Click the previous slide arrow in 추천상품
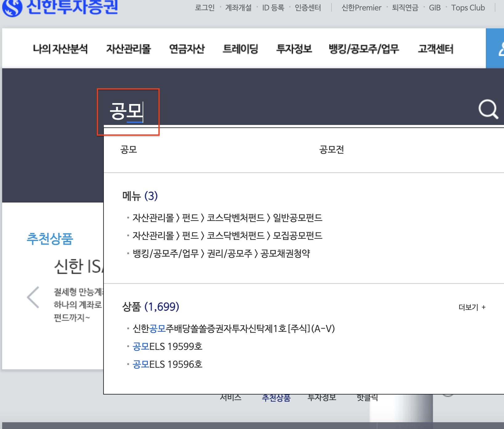Screen dimensions: 504x429 tap(33, 297)
